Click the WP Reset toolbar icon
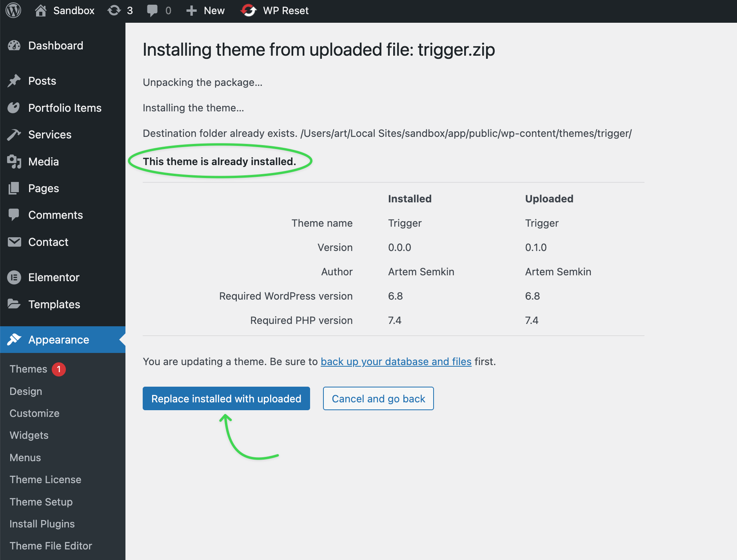This screenshot has width=737, height=560. click(x=249, y=11)
